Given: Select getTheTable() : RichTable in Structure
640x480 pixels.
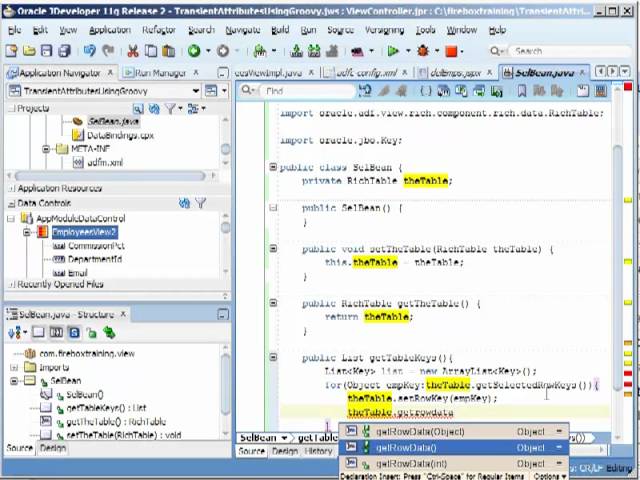Looking at the screenshot, I should [x=116, y=421].
